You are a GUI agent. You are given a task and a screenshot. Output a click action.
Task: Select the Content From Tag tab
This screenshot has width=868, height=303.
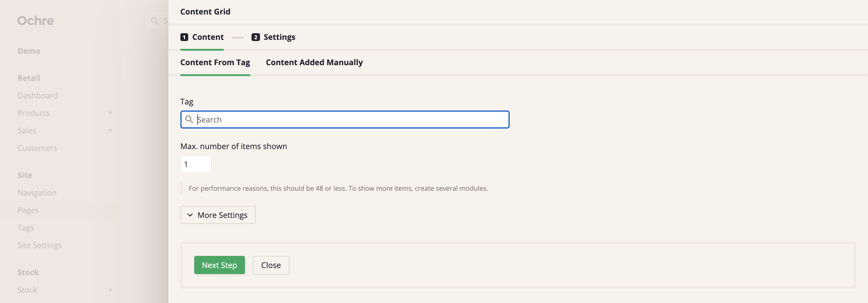pos(215,62)
